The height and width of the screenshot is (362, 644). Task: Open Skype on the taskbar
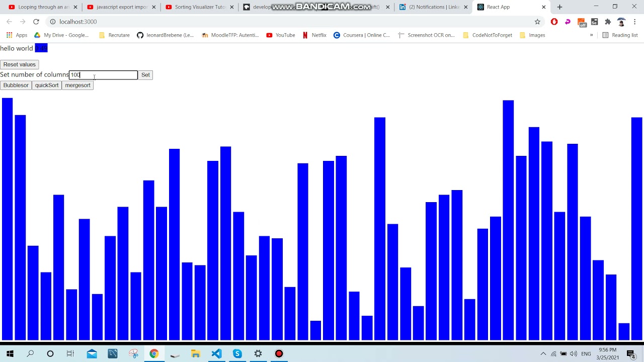[237, 354]
